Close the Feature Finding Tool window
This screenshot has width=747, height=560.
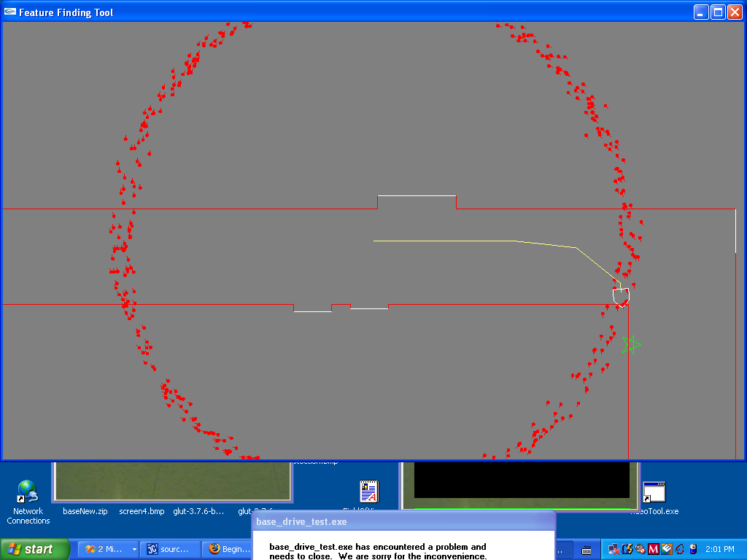(x=734, y=12)
